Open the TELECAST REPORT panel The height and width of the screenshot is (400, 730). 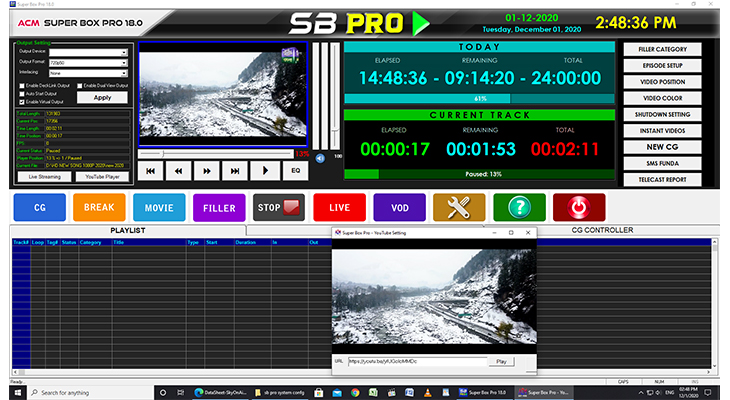(x=662, y=177)
